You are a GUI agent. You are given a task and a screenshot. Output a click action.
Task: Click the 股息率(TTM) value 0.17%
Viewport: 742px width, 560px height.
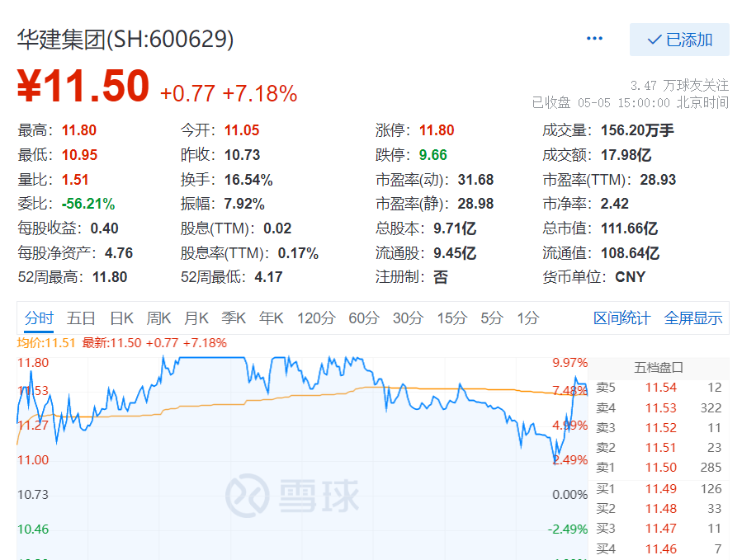point(298,253)
